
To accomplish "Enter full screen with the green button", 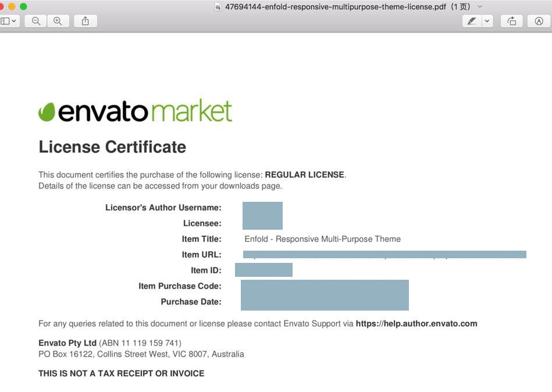I will pos(23,6).
